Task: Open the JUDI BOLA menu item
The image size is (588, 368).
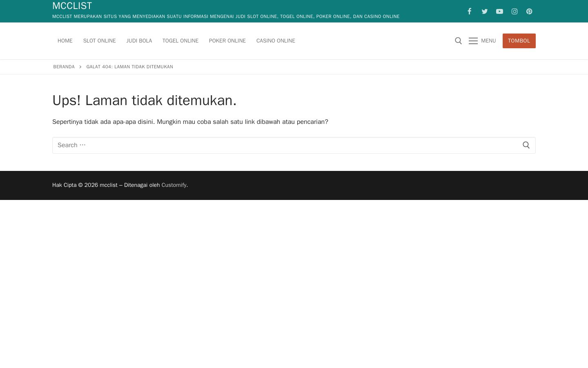Action: click(139, 41)
